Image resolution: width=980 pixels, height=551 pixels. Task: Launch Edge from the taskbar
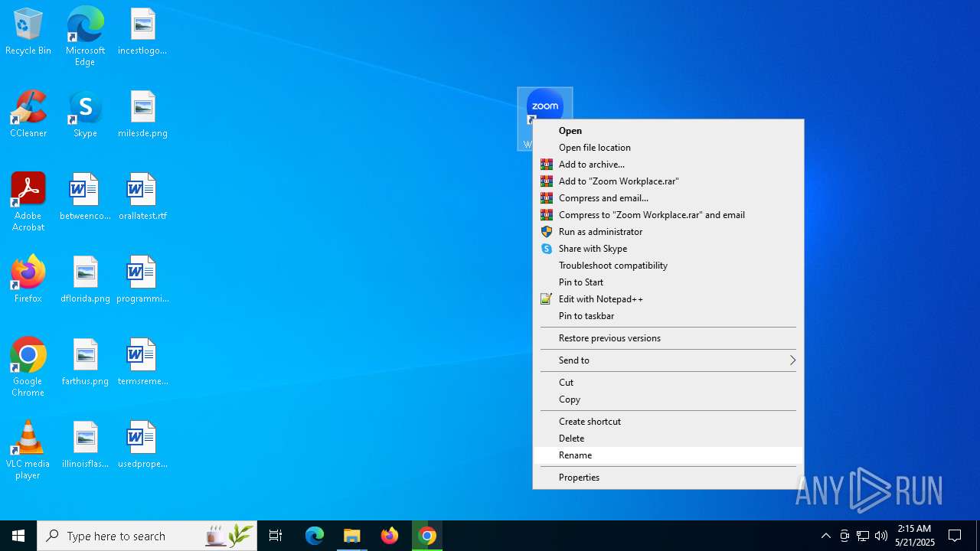point(315,536)
